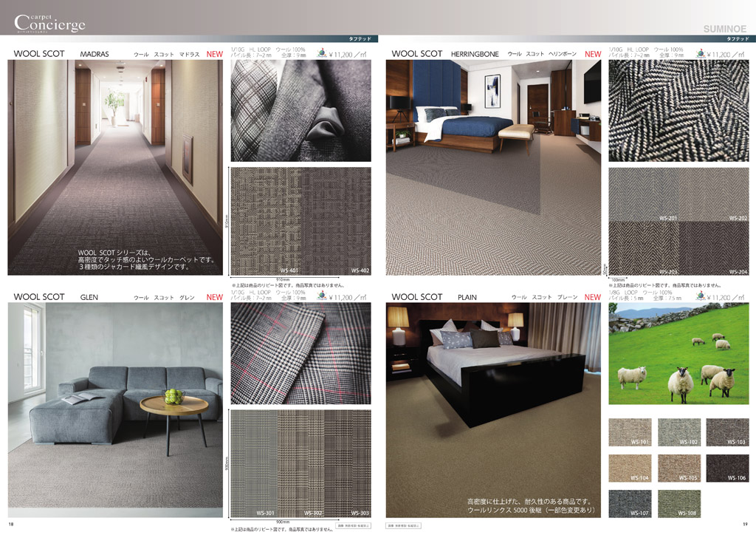This screenshot has height=535, width=756.
Task: Click the 910mm width dimension under MADRAS pattern
Action: click(x=283, y=279)
